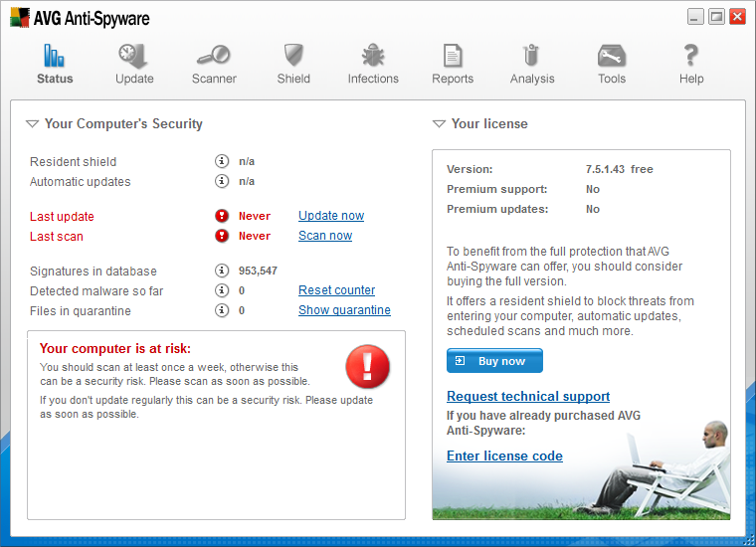
Task: Click the Buy now button
Action: pos(494,360)
